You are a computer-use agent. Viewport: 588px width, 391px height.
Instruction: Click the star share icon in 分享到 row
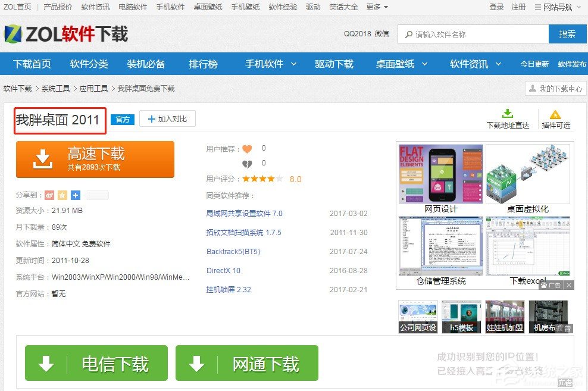point(61,195)
